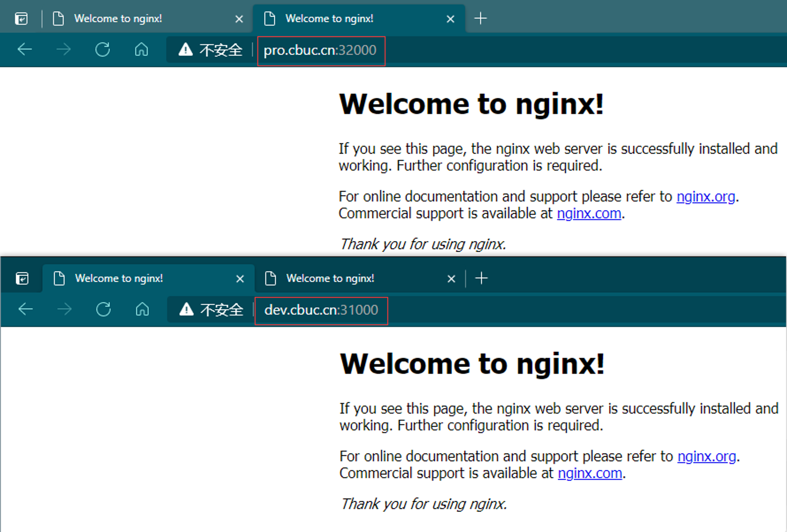The height and width of the screenshot is (532, 787).
Task: Show not-secure warning for dev.cbuc.cn
Action: tap(211, 310)
